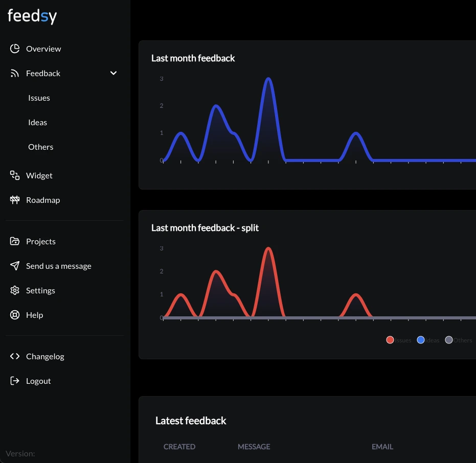This screenshot has height=463, width=476.
Task: Select the Overview pie chart icon
Action: point(15,49)
